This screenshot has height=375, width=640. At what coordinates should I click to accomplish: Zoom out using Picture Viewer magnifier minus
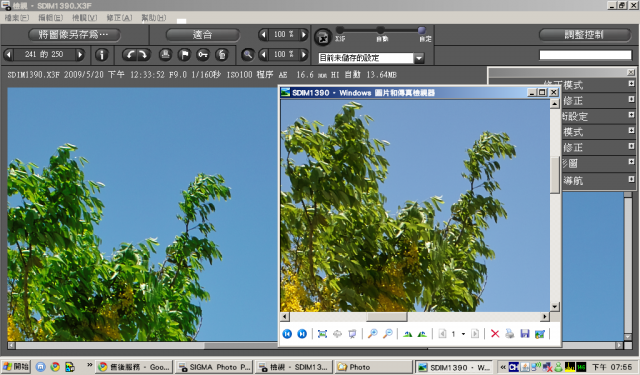(387, 334)
